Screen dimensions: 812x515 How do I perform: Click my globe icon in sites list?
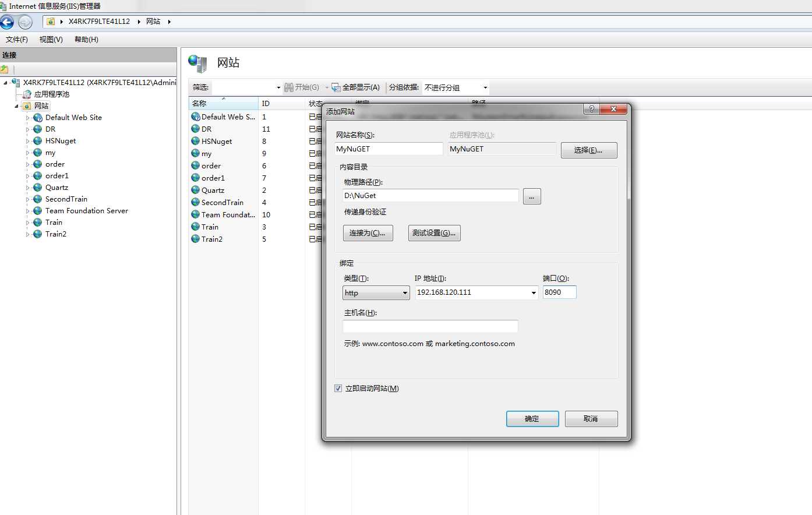tap(196, 153)
